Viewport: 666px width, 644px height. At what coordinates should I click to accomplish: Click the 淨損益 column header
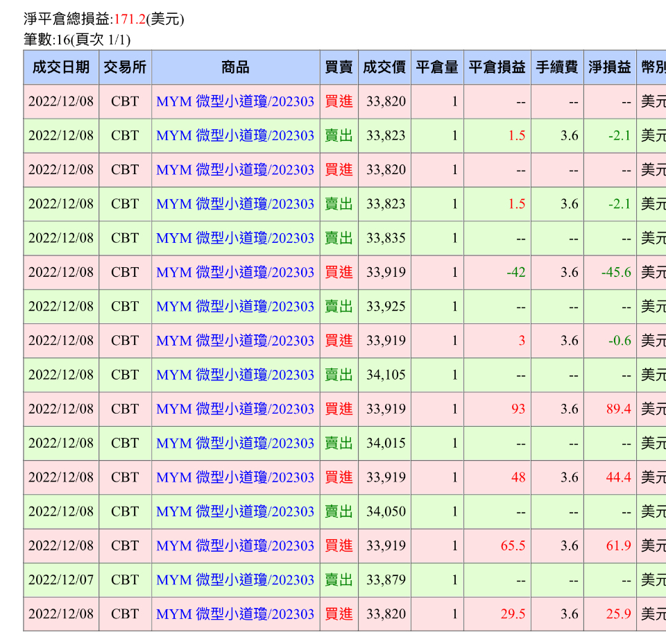click(x=610, y=67)
